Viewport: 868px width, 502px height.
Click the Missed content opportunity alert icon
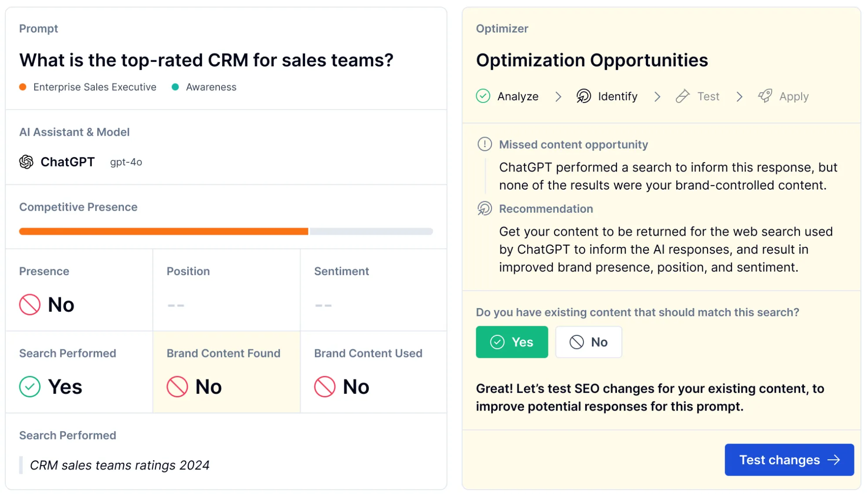point(485,144)
